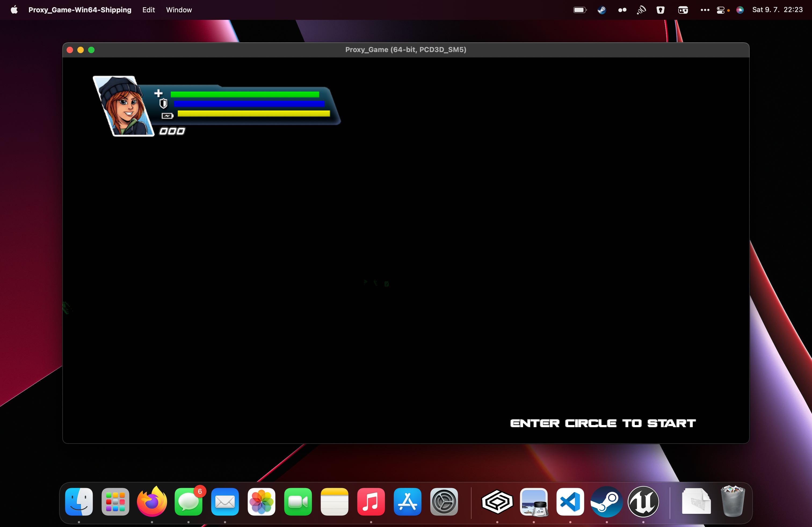
Task: Click the green health bar
Action: tap(245, 94)
